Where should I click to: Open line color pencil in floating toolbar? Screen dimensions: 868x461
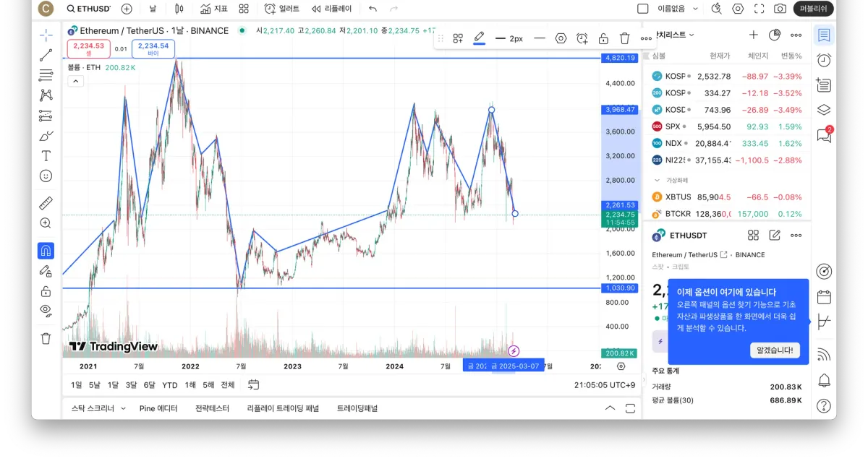479,38
